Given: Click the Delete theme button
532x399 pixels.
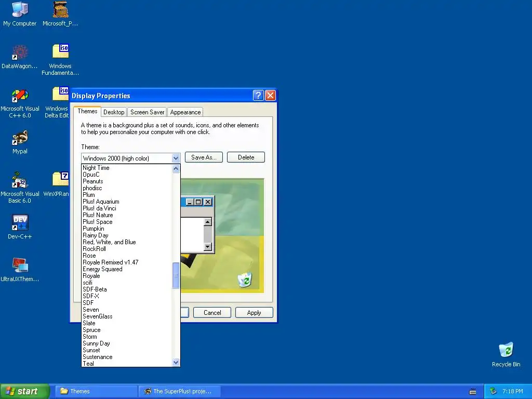Looking at the screenshot, I should tap(246, 157).
